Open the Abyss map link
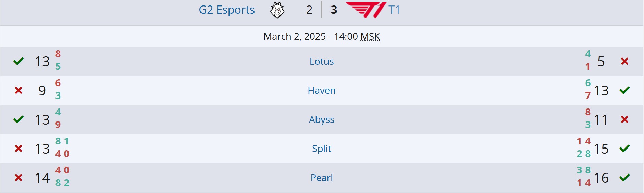Image resolution: width=644 pixels, height=193 pixels. click(x=321, y=119)
